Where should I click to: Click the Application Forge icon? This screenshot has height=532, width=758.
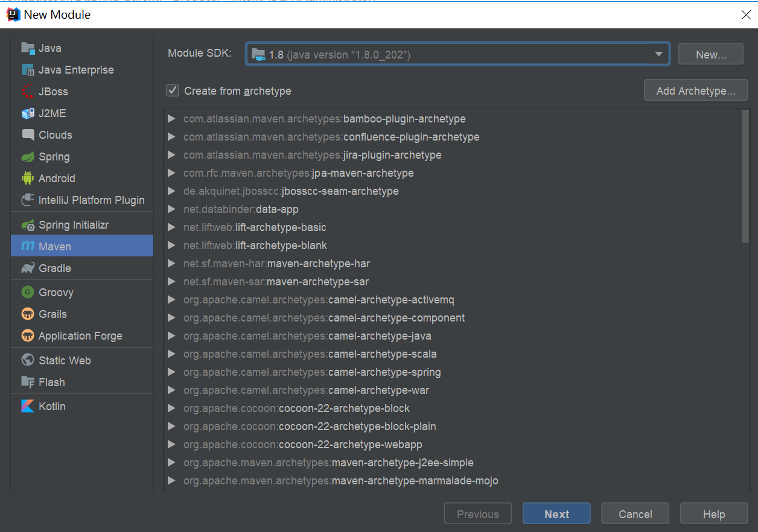click(28, 336)
